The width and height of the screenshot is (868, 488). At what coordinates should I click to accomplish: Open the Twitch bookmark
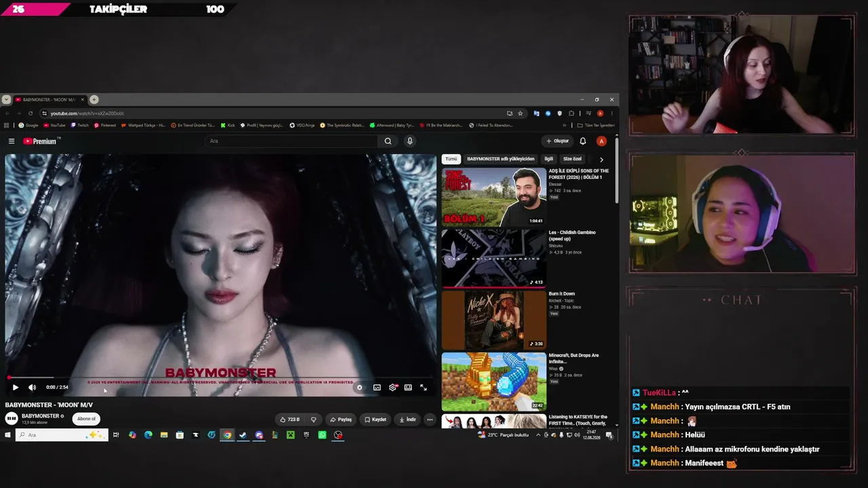tap(79, 125)
